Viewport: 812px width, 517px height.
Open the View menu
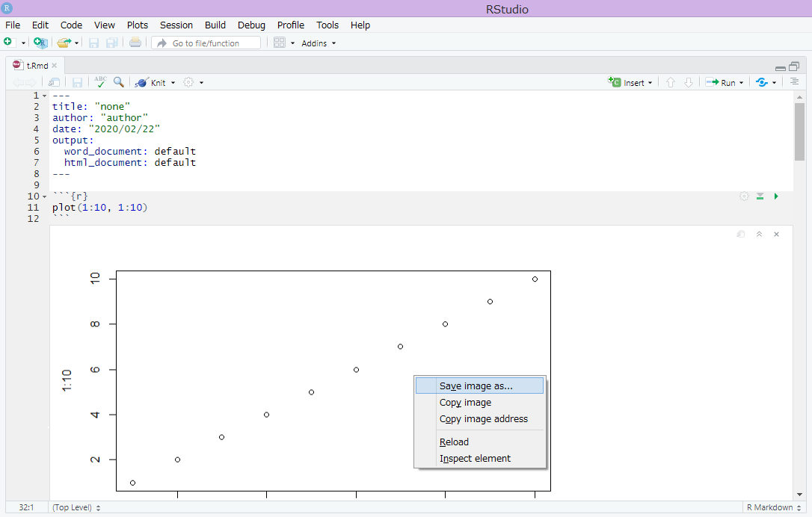pos(104,25)
